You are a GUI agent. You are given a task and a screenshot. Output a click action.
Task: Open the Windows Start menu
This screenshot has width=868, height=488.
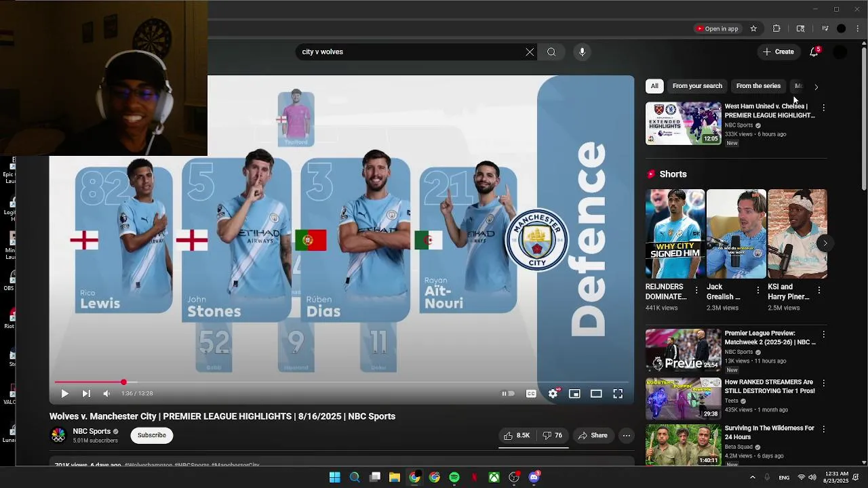(x=335, y=477)
